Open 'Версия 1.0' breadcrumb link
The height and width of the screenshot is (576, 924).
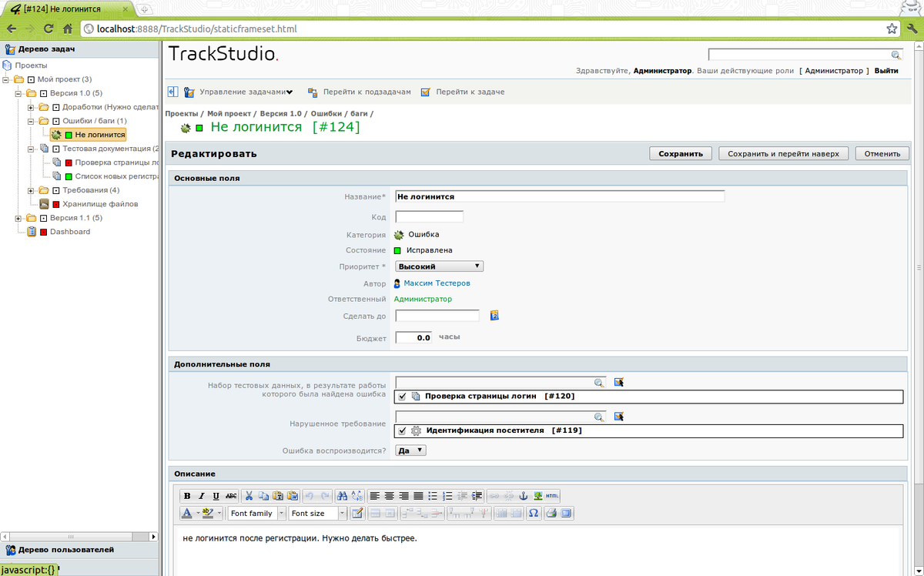(x=280, y=113)
